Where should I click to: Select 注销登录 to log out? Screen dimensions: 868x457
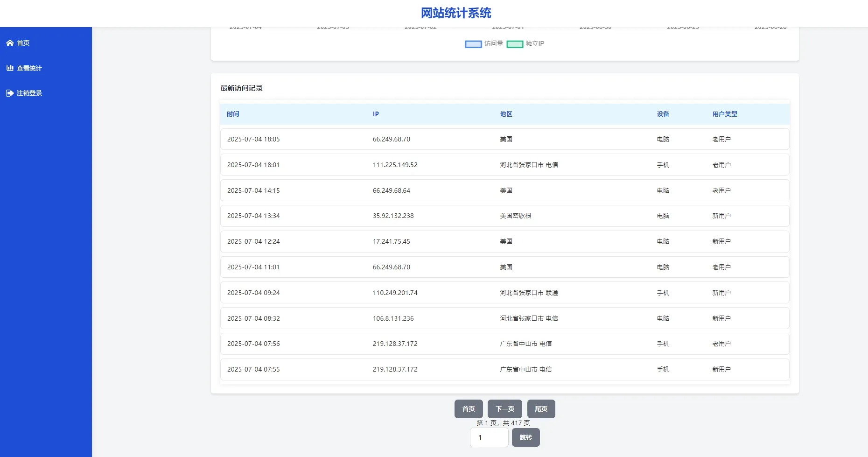(29, 92)
